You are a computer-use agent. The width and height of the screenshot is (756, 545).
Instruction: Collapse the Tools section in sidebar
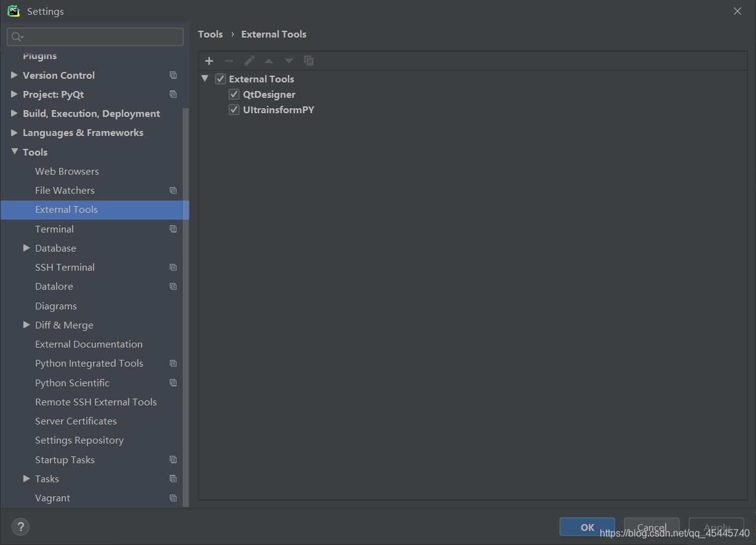coord(14,152)
